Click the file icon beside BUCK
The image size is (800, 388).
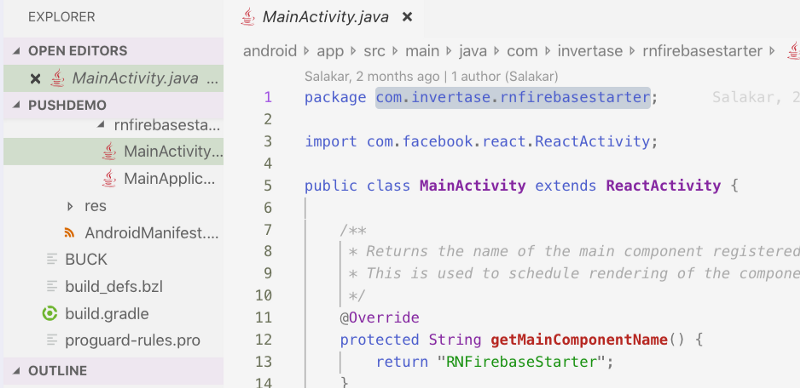pyautogui.click(x=52, y=259)
